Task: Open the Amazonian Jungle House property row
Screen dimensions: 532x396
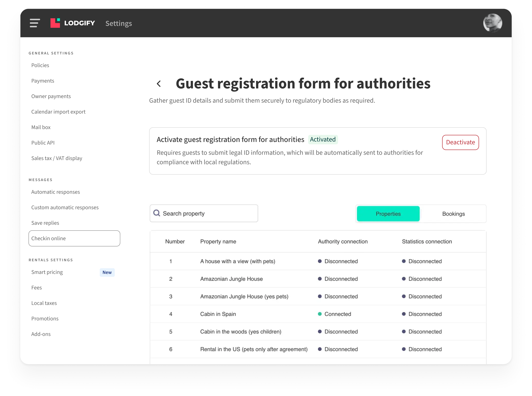Action: (231, 279)
